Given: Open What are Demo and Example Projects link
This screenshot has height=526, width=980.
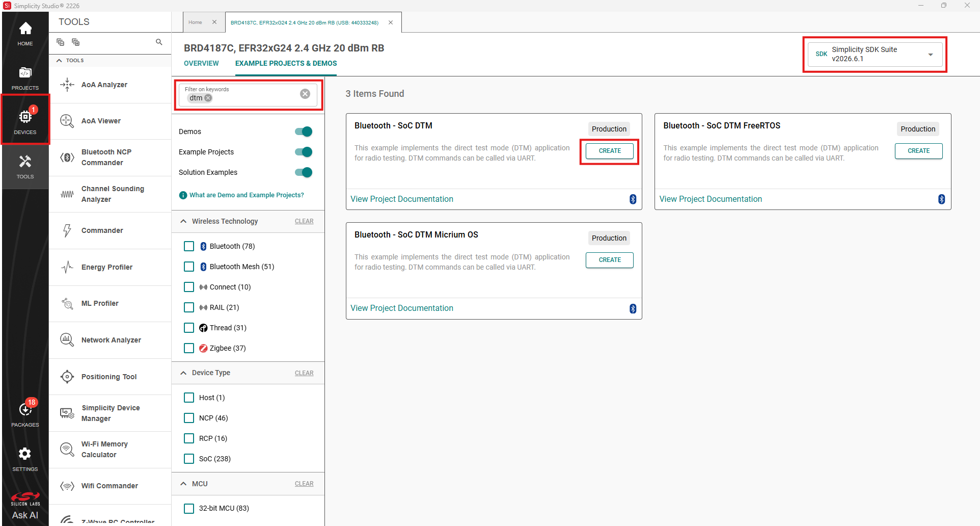Looking at the screenshot, I should point(247,195).
